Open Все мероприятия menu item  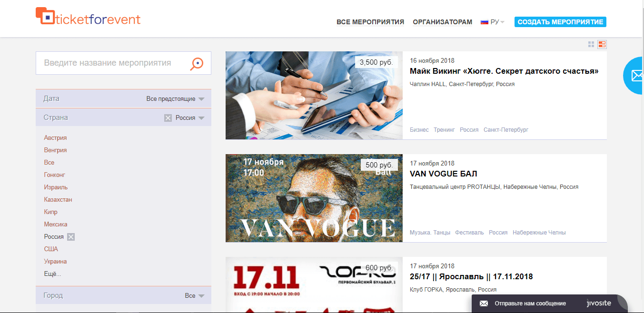tap(370, 22)
